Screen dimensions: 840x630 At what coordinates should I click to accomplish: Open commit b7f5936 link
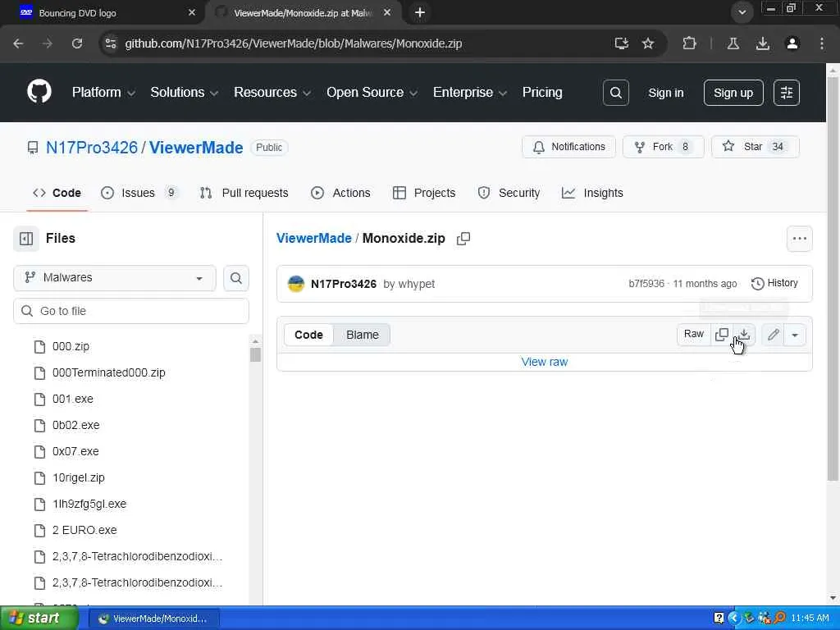coord(646,283)
